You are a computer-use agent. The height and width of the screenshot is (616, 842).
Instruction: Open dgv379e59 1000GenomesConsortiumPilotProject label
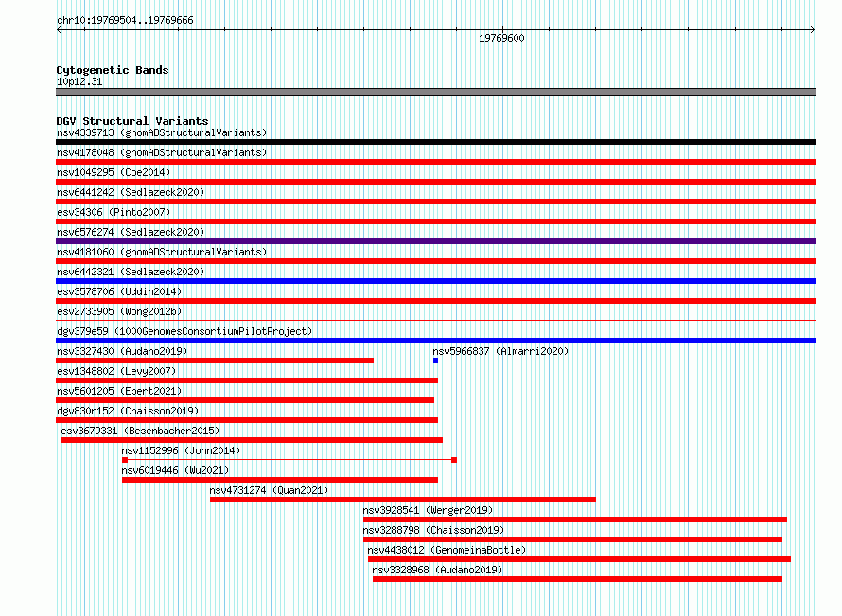coord(184,331)
